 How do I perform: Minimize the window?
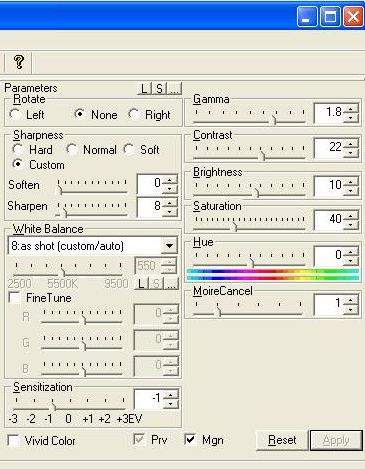click(x=307, y=17)
